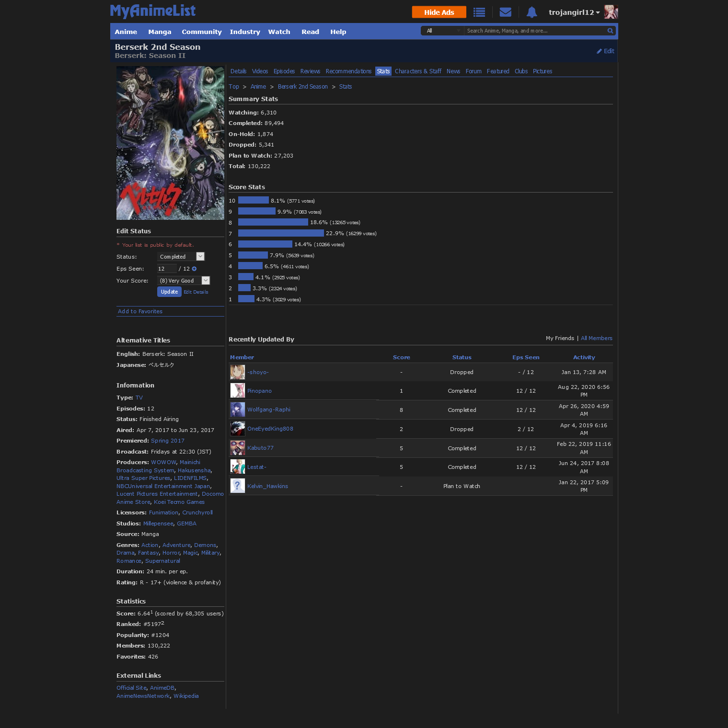728x728 pixels.
Task: Open the Read menu
Action: [x=311, y=32]
